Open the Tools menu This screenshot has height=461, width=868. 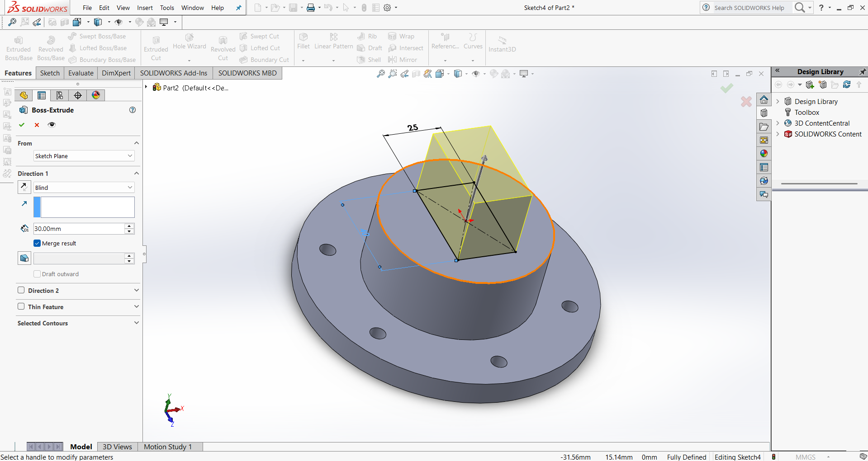[167, 8]
